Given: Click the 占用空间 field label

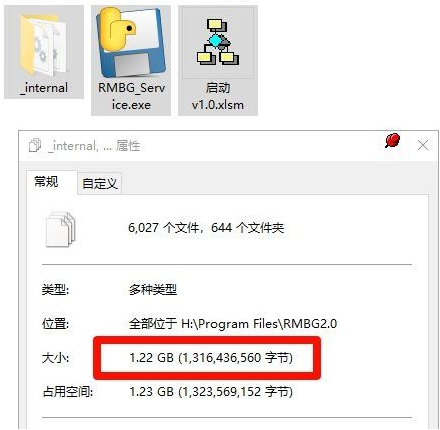Looking at the screenshot, I should point(68,392).
